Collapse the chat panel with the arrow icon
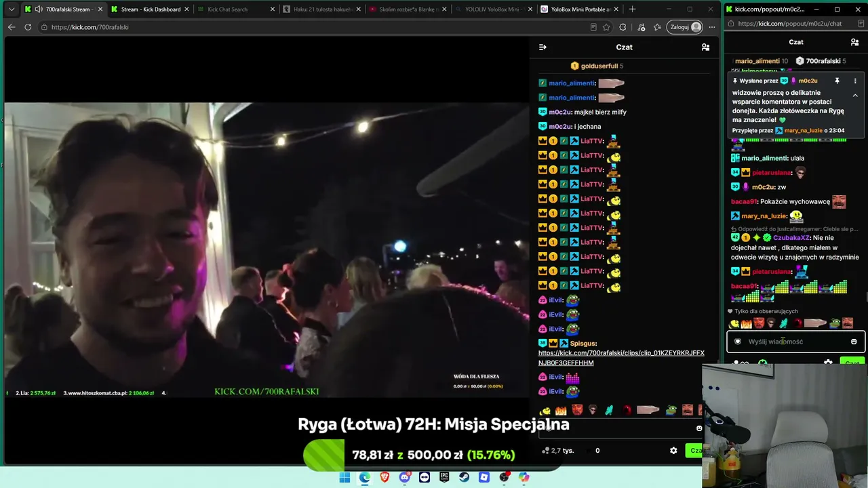 click(542, 47)
